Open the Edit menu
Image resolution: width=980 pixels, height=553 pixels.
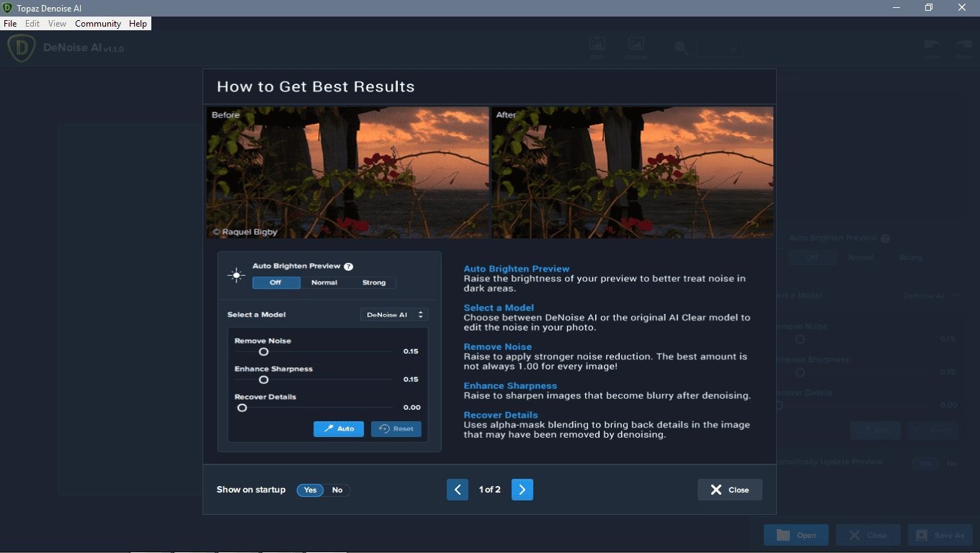32,24
